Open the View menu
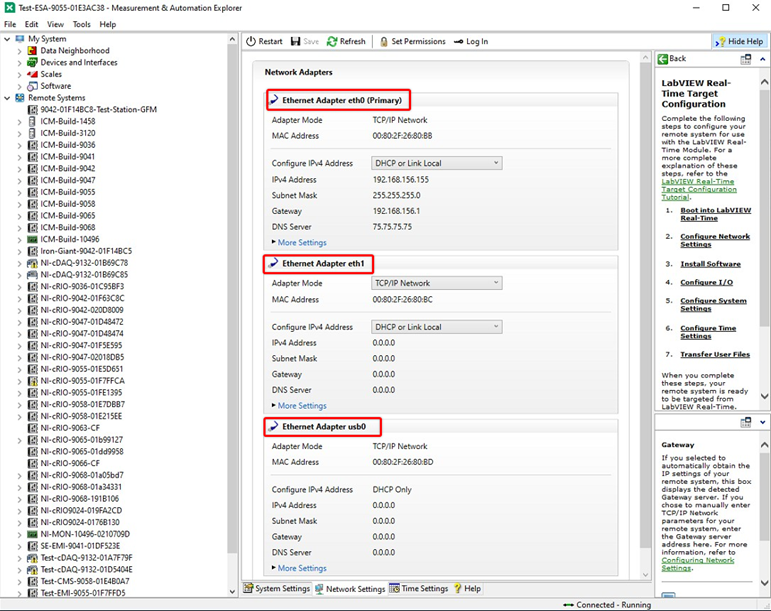The width and height of the screenshot is (771, 611). [55, 24]
